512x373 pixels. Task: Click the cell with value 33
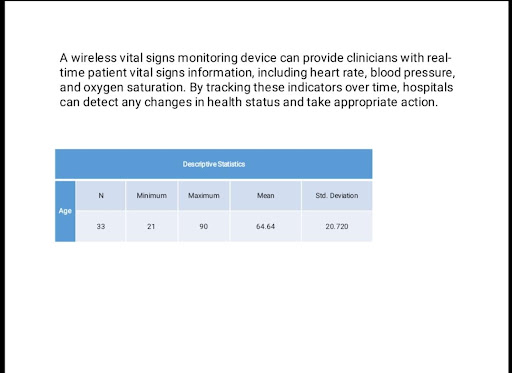coord(101,226)
